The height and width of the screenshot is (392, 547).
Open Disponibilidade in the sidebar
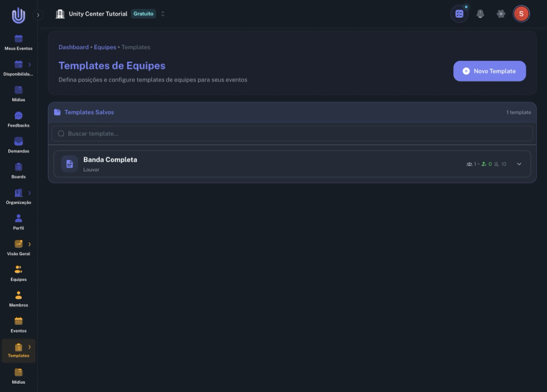click(18, 68)
